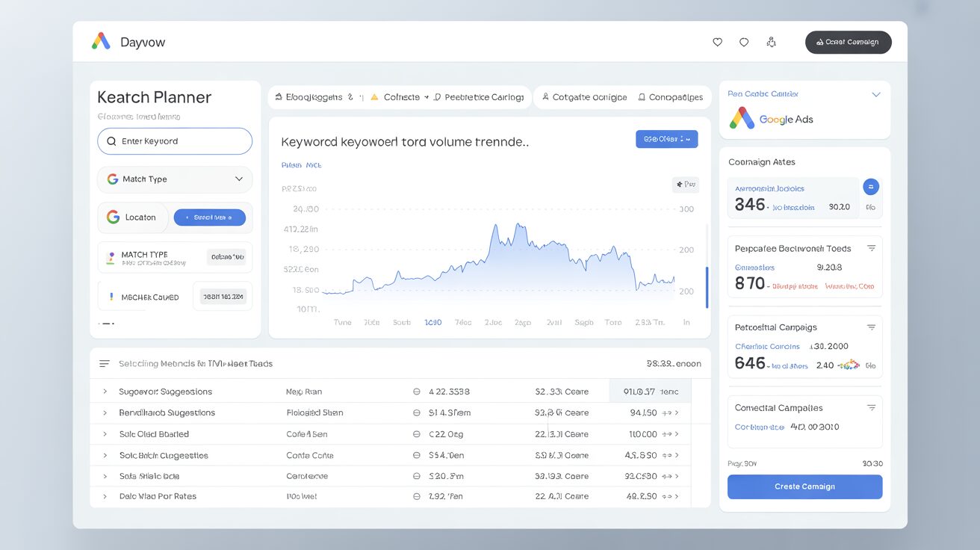This screenshot has width=980, height=550.
Task: Click the search magnifier in Enter Keyword field
Action: coord(111,141)
